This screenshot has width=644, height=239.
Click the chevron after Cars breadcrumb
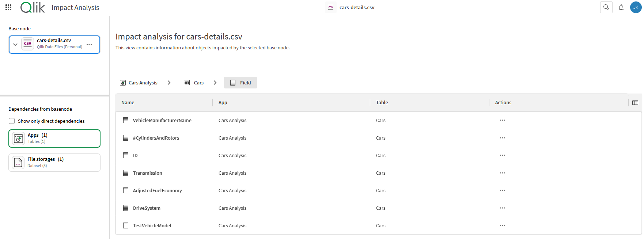click(x=215, y=83)
